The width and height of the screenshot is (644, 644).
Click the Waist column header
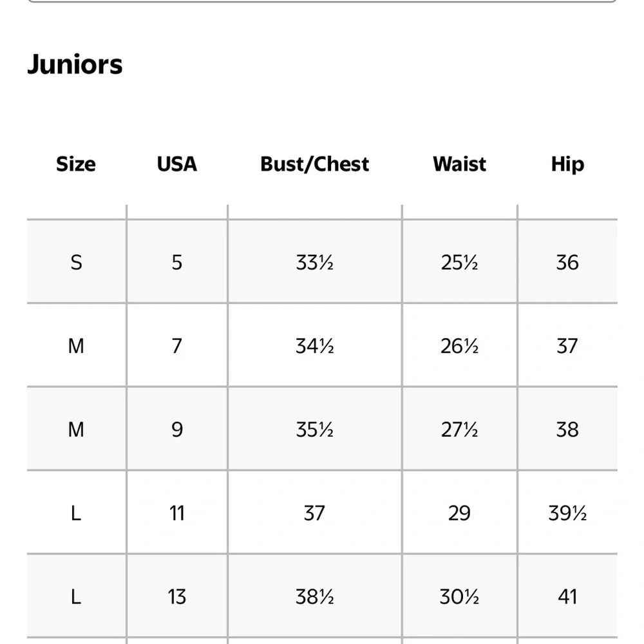pyautogui.click(x=460, y=164)
